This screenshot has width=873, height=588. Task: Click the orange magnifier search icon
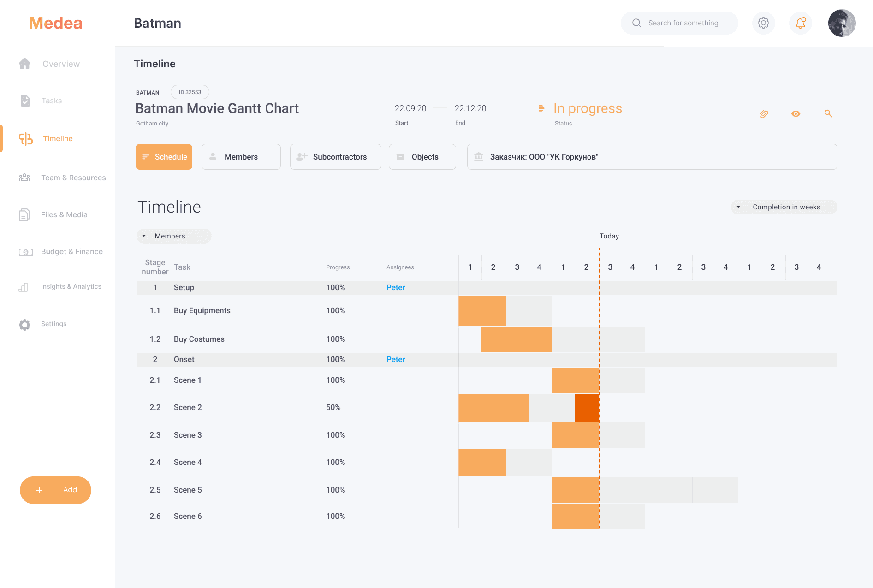(828, 113)
